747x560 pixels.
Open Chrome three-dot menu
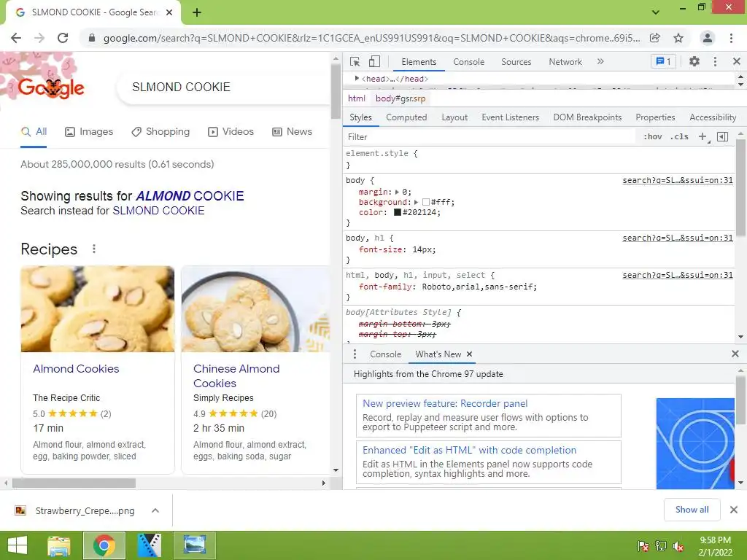pos(731,38)
